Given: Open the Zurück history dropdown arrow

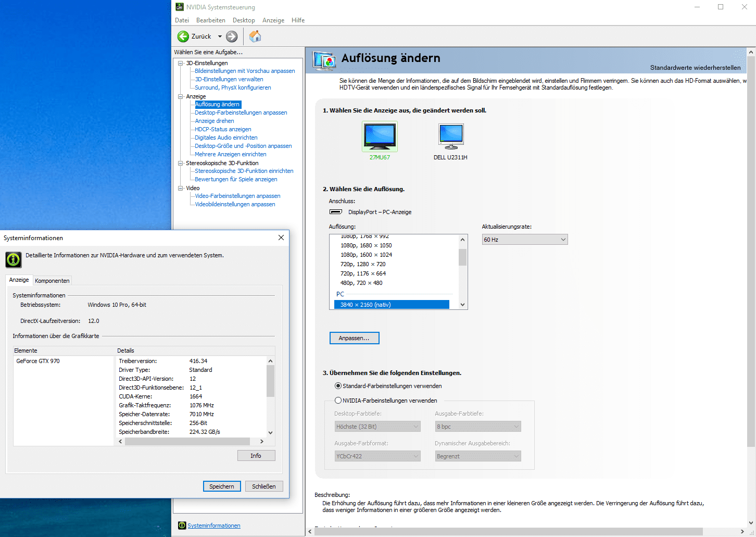Looking at the screenshot, I should [220, 36].
